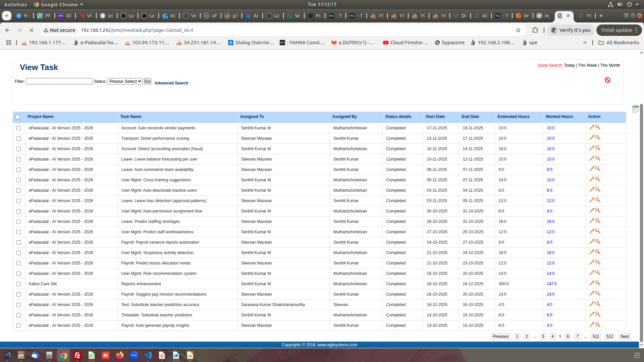This screenshot has height=362, width=644.
Task: Open the Status Please Select dropdown
Action: (x=125, y=81)
